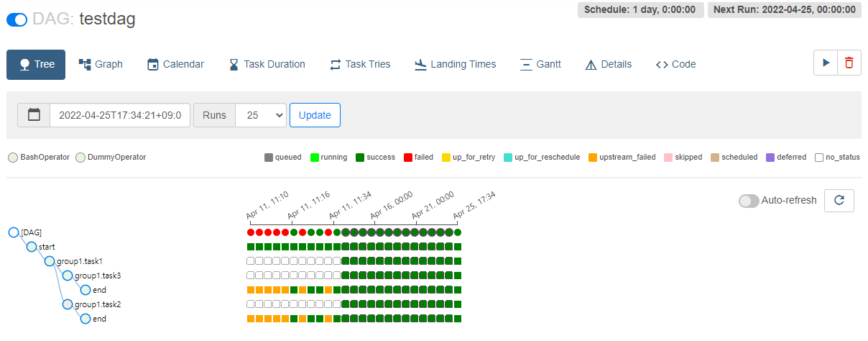Select the success status legend swatch
The image size is (868, 341).
tap(360, 157)
